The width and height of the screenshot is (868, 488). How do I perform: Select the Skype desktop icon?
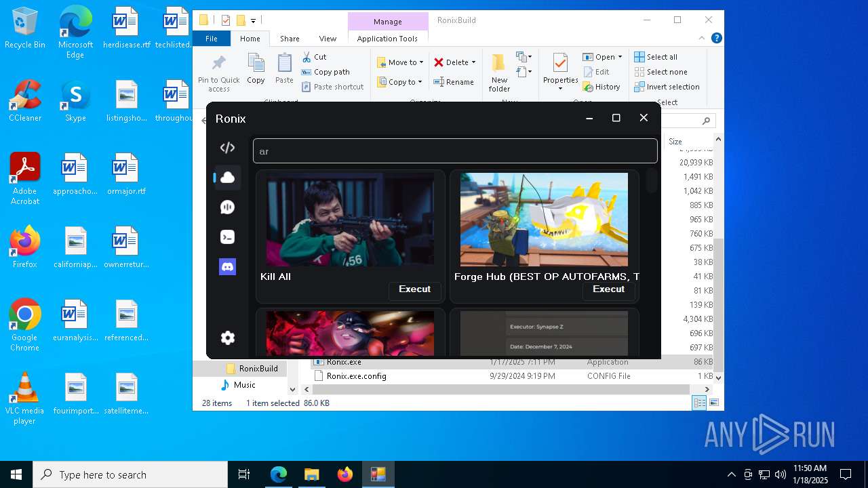click(75, 102)
